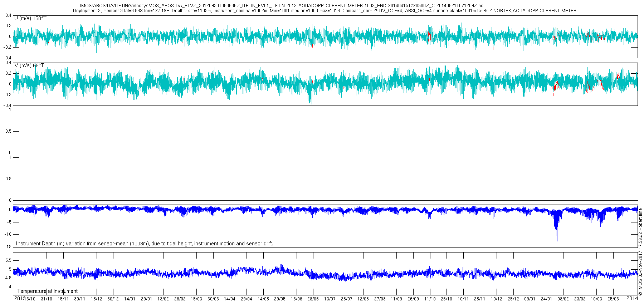
Task: Choose the '12/08' date tick label
Action: pyautogui.click(x=363, y=299)
